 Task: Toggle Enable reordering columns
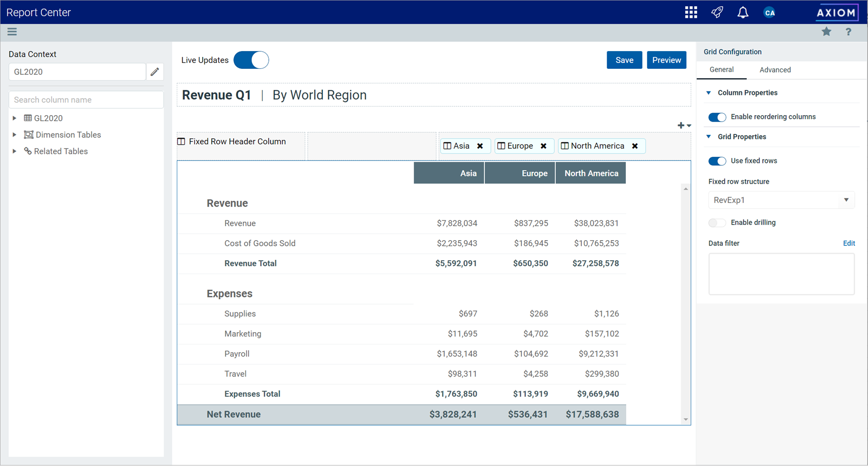pos(717,117)
